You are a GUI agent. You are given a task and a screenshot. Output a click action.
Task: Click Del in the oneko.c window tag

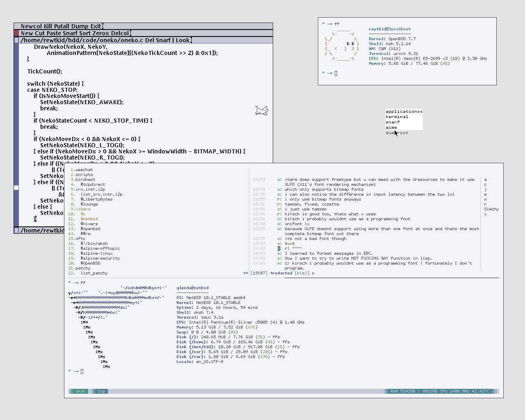click(x=150, y=40)
